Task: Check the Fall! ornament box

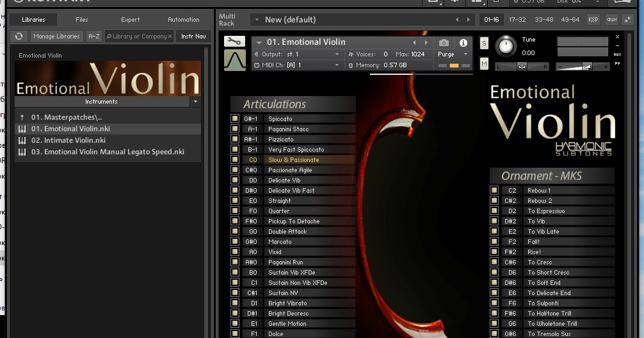Action: pos(494,241)
